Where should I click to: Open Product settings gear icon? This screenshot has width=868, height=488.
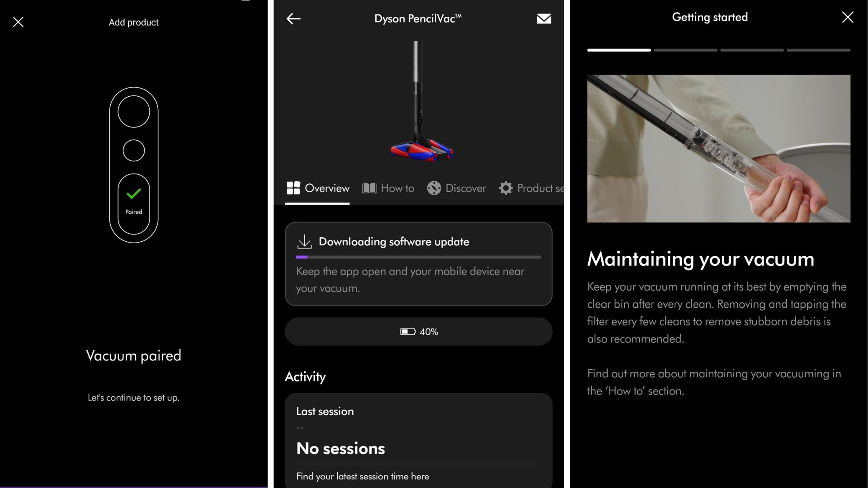tap(505, 188)
